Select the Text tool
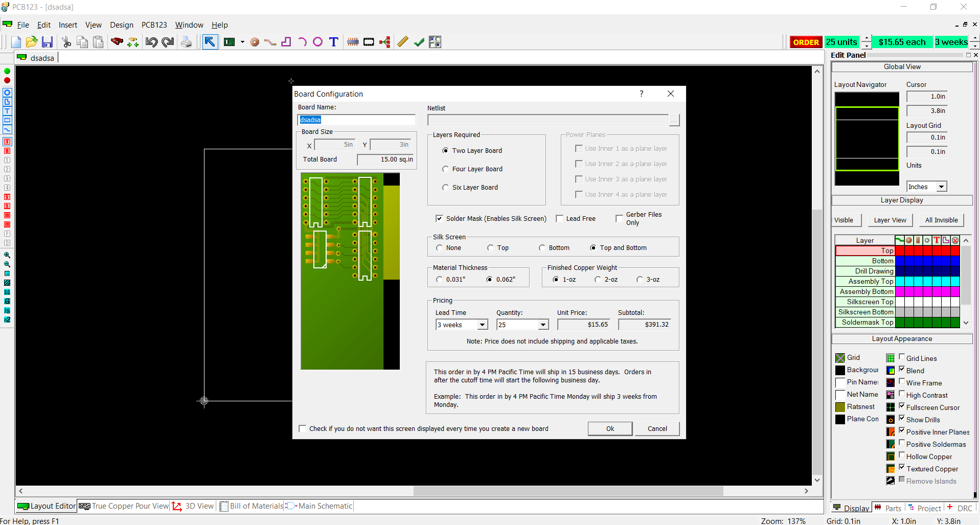 [x=333, y=42]
